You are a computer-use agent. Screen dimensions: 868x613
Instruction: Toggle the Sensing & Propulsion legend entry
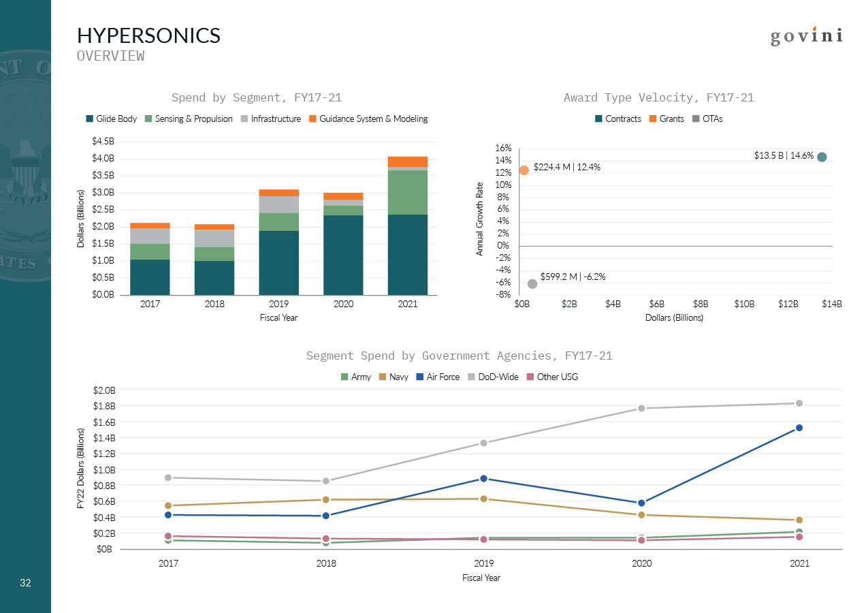coord(189,119)
